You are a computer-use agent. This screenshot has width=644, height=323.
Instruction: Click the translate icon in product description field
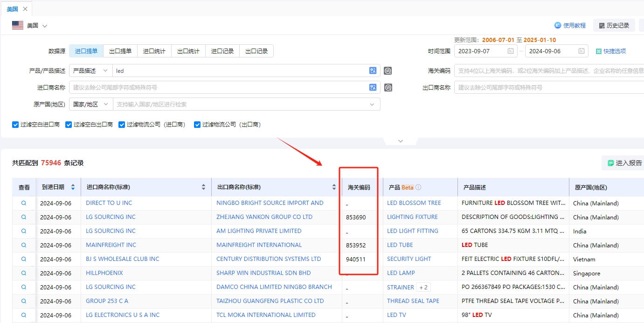(373, 71)
